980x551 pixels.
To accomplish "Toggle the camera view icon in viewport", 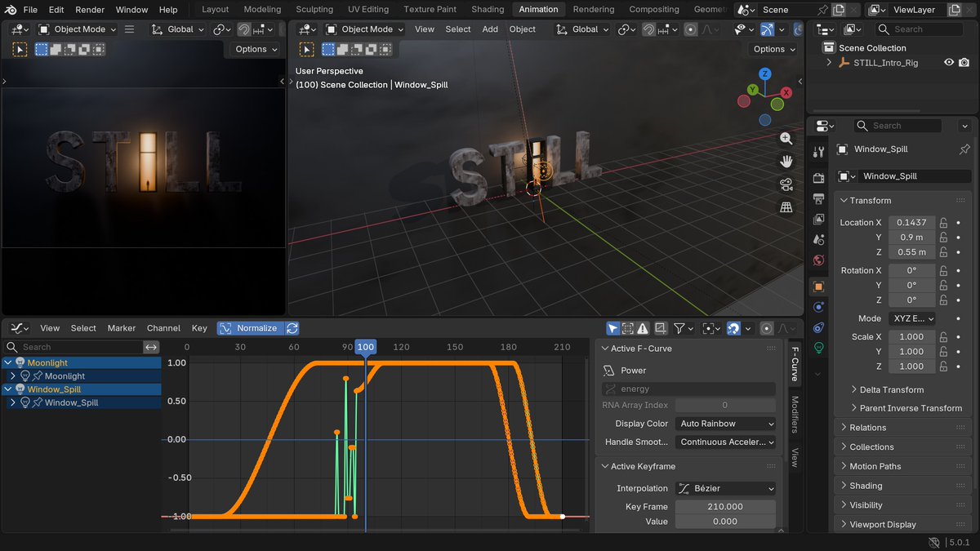I will click(786, 184).
